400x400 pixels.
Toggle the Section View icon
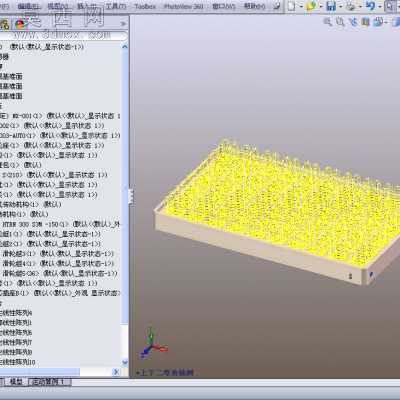[x=365, y=22]
